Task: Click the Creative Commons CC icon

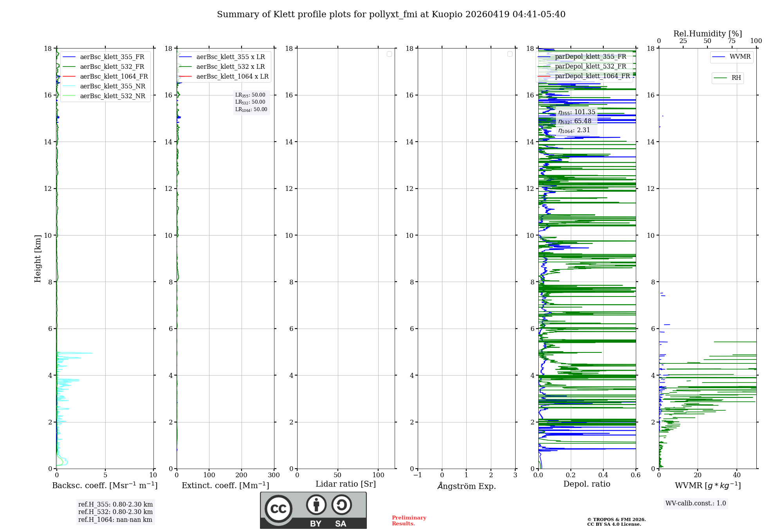Action: point(278,509)
